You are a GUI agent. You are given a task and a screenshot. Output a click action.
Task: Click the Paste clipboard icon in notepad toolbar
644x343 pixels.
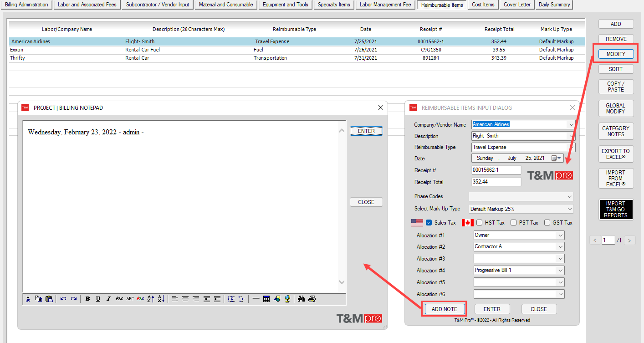[x=49, y=299]
